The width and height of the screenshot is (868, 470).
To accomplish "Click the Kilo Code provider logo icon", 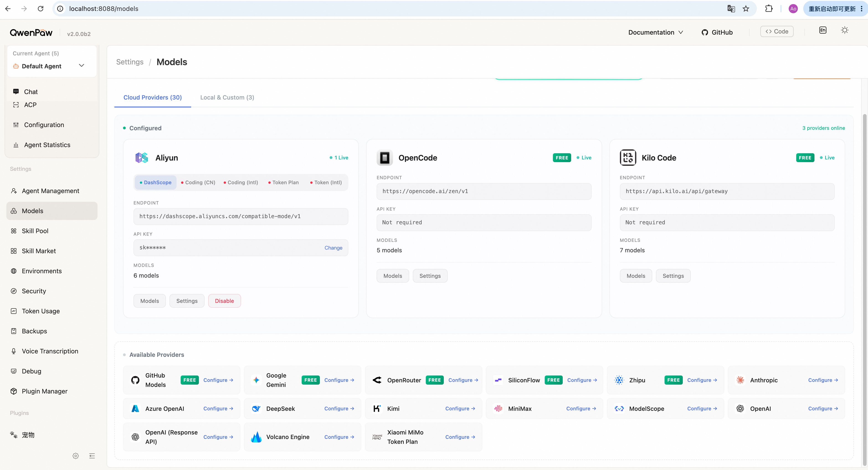I will click(628, 158).
